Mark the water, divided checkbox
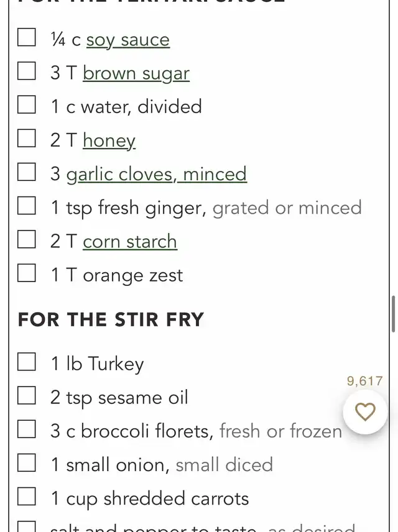Screen dimensions: 398x532 pyautogui.click(x=27, y=104)
